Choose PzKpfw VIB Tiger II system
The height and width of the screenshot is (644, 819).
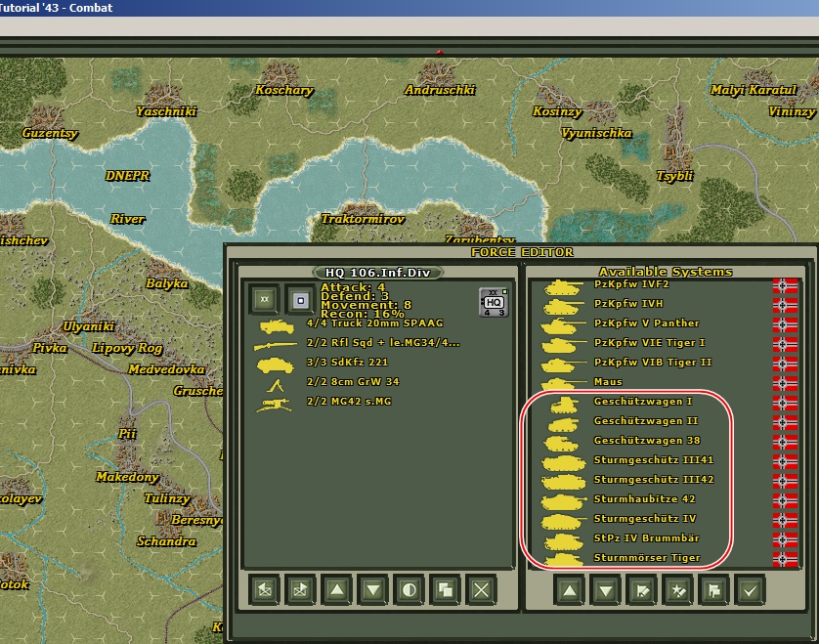click(653, 362)
